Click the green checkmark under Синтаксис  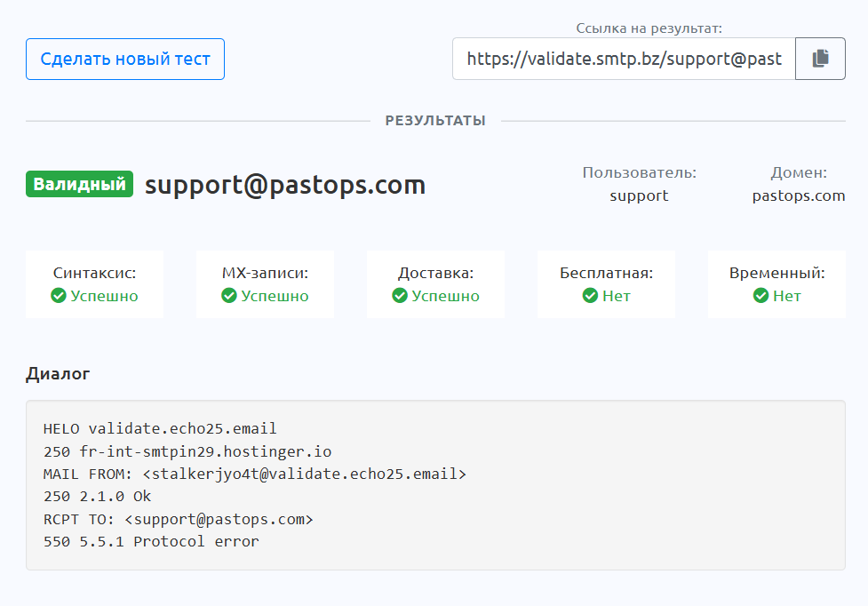coord(59,296)
